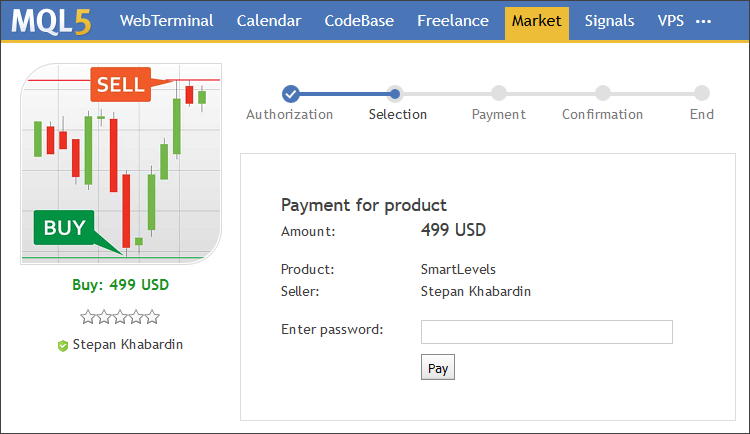Click the Authorization step checkmark circle
This screenshot has height=434, width=750.
click(x=290, y=94)
